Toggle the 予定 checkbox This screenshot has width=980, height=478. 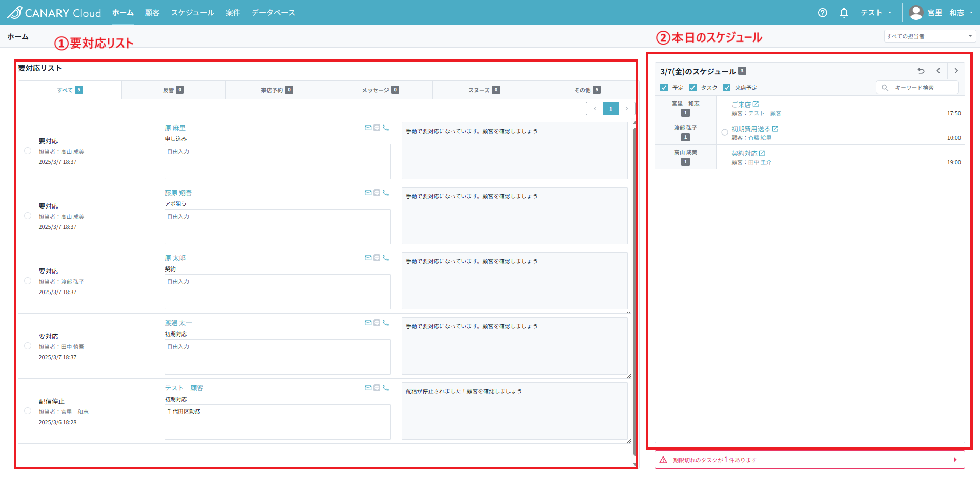(x=664, y=88)
